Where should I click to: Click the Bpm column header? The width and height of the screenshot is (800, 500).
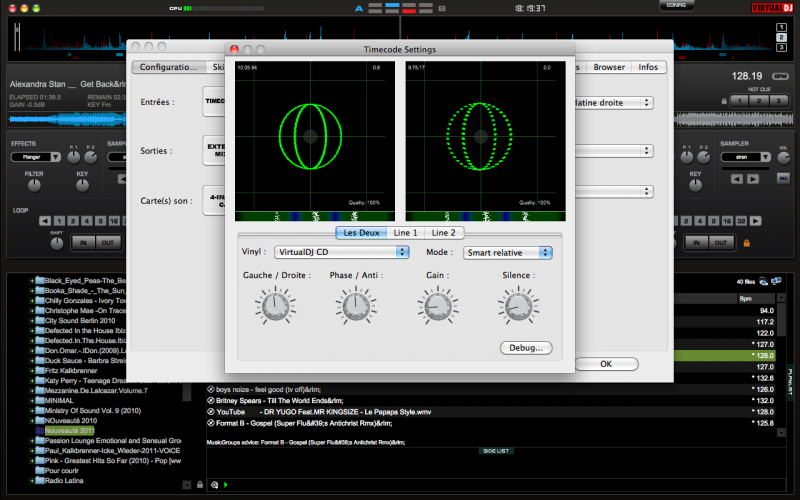pos(755,298)
